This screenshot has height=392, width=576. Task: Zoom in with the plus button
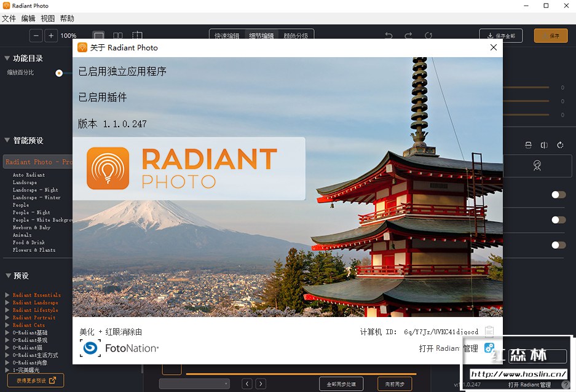coord(51,36)
